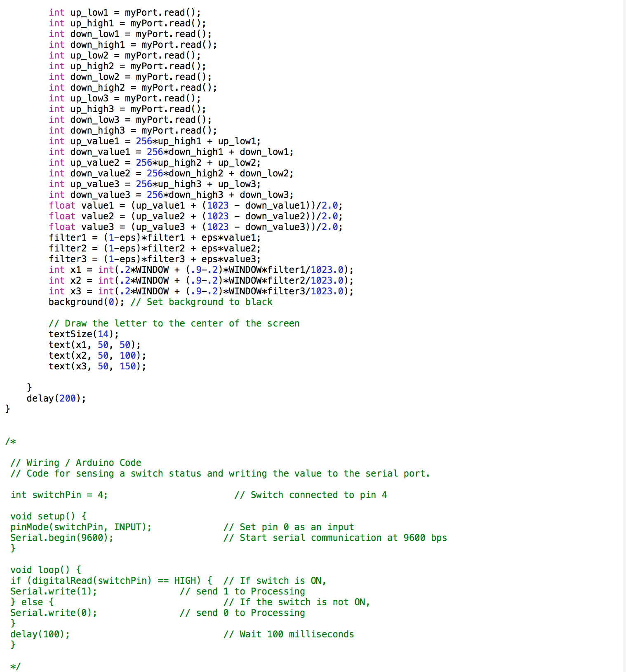Click the line 'int up_high2 = myPort.read();'
This screenshot has width=626, height=672.
click(x=127, y=66)
